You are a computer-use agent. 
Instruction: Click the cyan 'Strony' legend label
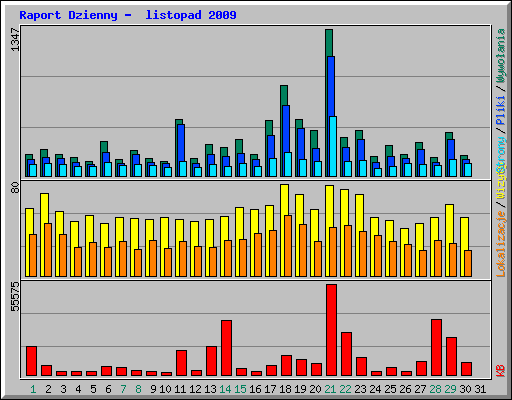[x=501, y=155]
